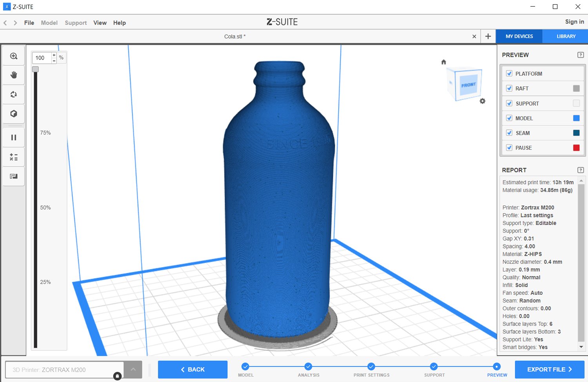The width and height of the screenshot is (588, 382).
Task: Switch to MY DEVICES tab
Action: [x=519, y=36]
